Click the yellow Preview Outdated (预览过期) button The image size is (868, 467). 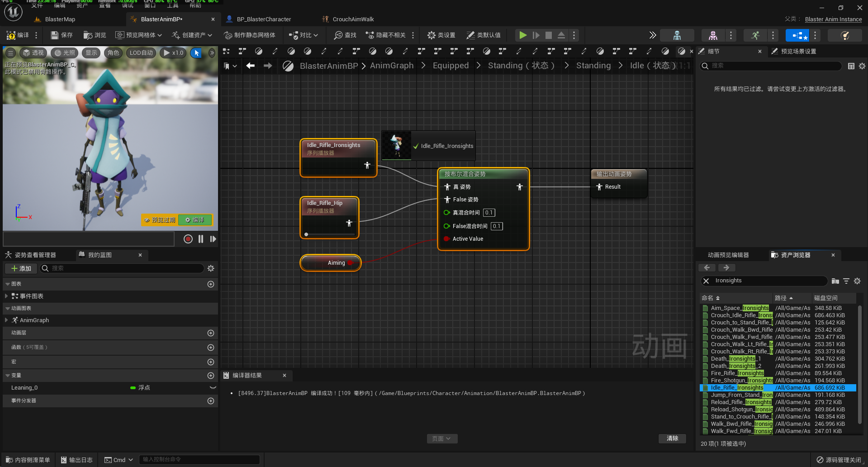click(x=160, y=220)
